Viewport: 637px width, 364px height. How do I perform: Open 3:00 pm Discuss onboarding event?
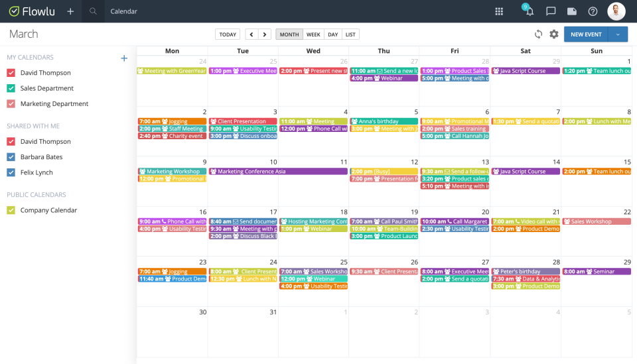(243, 135)
